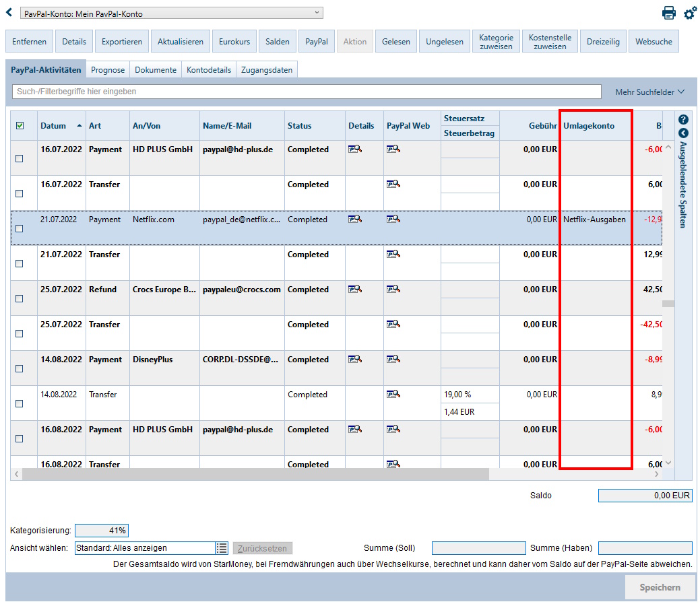Viewport: 700px width, 604px height.
Task: Toggle the select-all checkbox in table header
Action: [x=20, y=126]
